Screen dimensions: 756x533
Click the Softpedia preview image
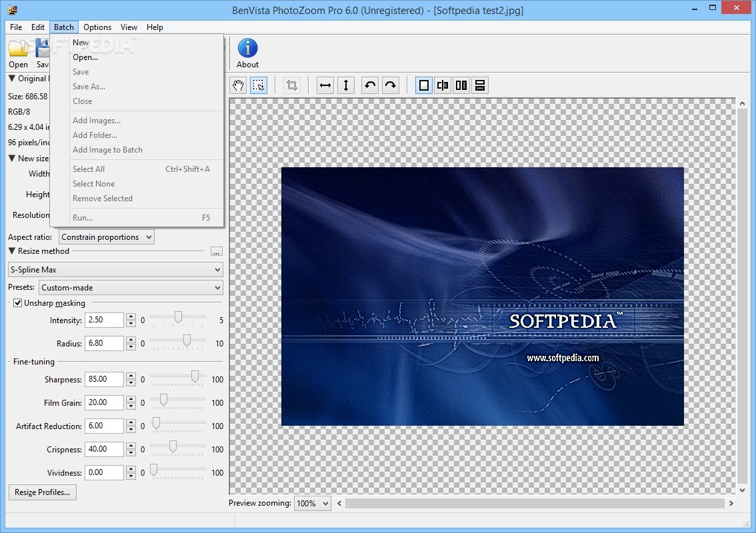coord(482,296)
